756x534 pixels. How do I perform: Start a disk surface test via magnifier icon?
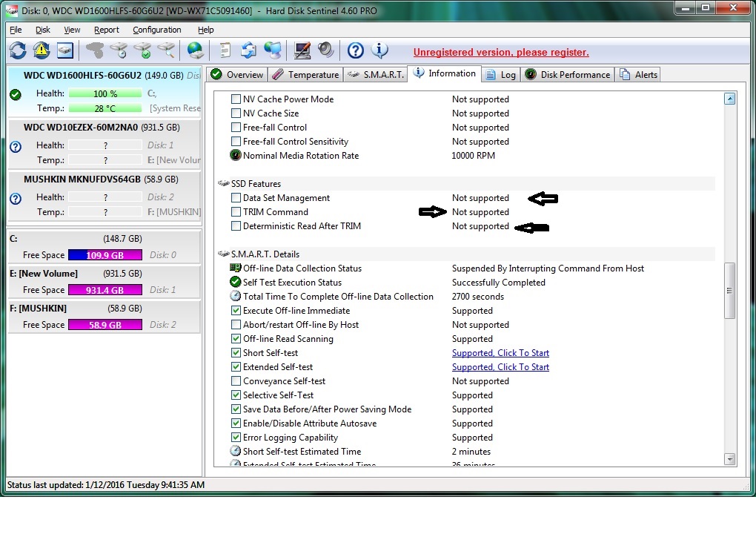168,50
